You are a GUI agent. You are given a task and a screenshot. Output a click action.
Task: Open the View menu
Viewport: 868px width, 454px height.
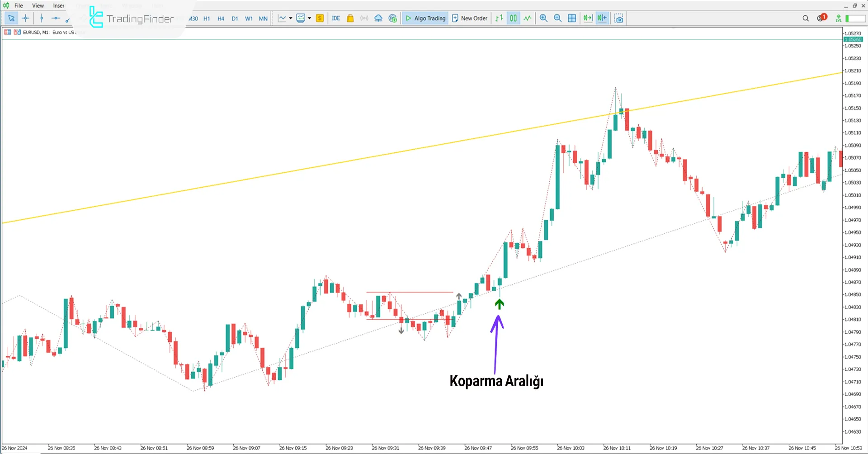(38, 6)
